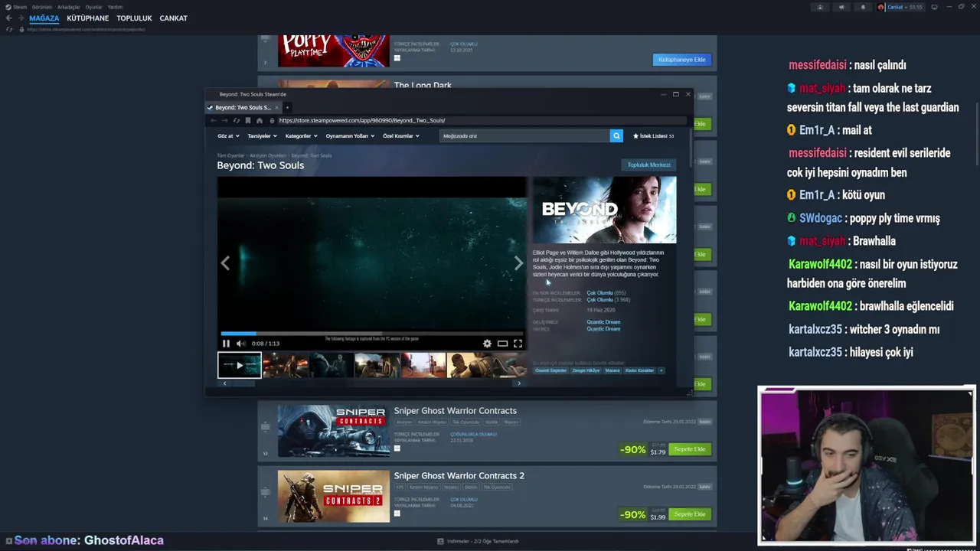Go to the previous media item arrow
Screen dimensions: 980x551
coord(225,263)
